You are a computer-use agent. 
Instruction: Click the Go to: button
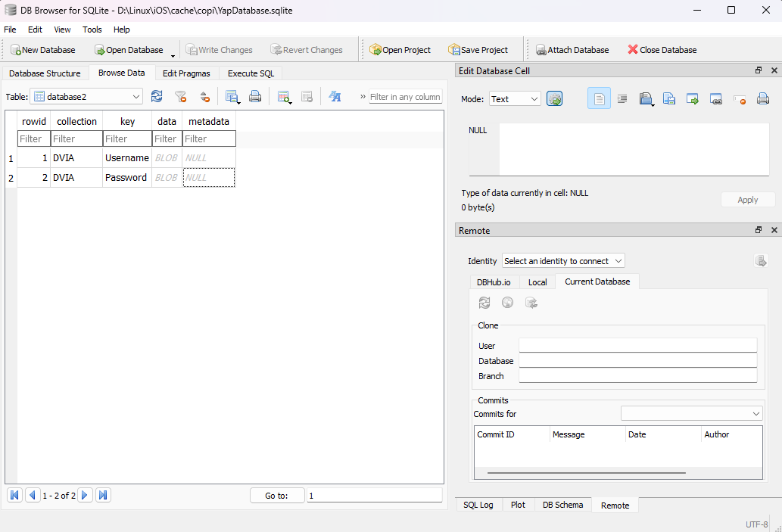click(x=277, y=496)
